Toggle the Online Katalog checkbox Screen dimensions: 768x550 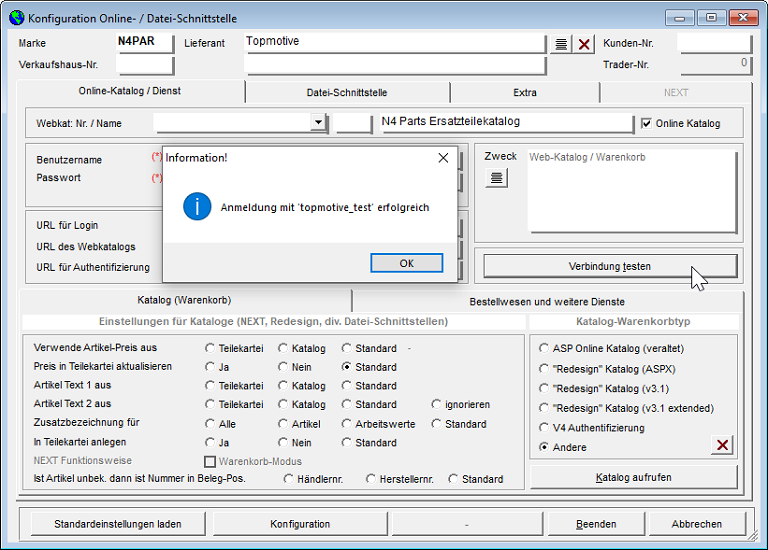[x=647, y=123]
